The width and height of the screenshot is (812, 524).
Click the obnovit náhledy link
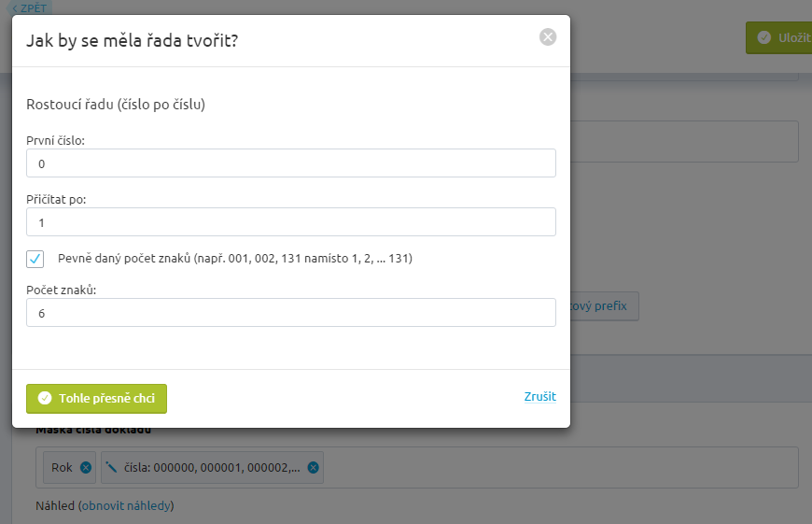click(x=126, y=506)
